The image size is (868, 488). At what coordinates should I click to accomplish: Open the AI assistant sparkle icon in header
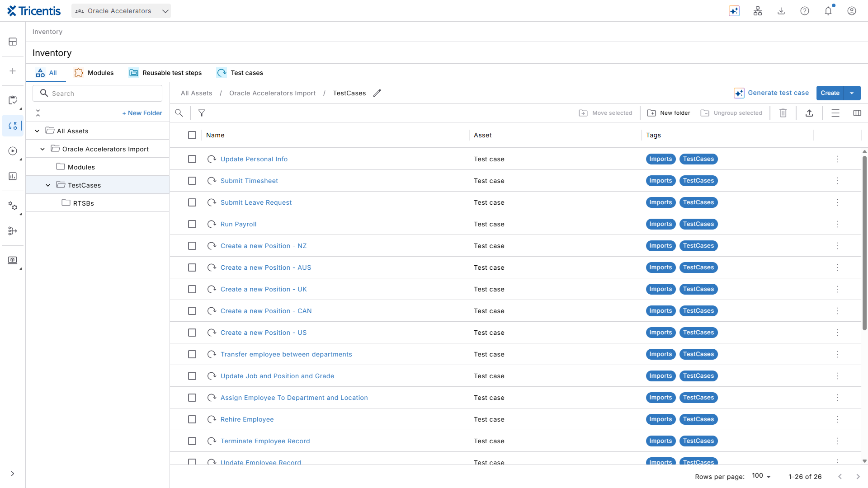pos(734,11)
